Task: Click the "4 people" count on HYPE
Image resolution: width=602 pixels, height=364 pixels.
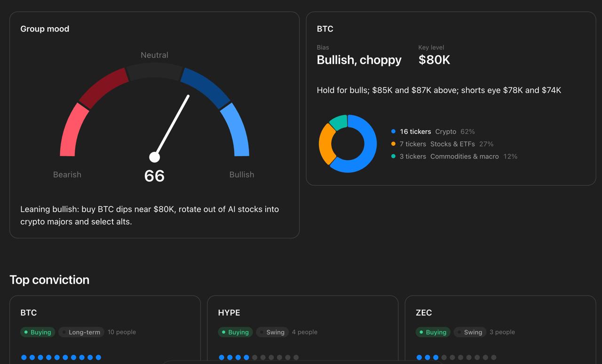Action: point(305,332)
